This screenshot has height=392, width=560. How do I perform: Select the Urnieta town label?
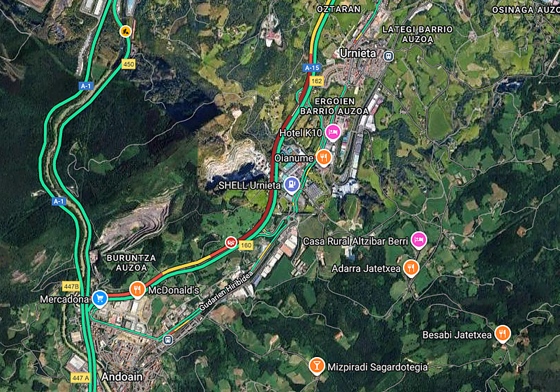(358, 53)
